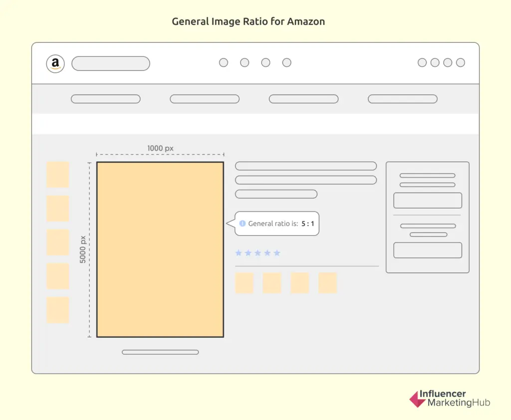Choose the first color swatch below star rating
Image resolution: width=511 pixels, height=420 pixels.
[x=245, y=283]
